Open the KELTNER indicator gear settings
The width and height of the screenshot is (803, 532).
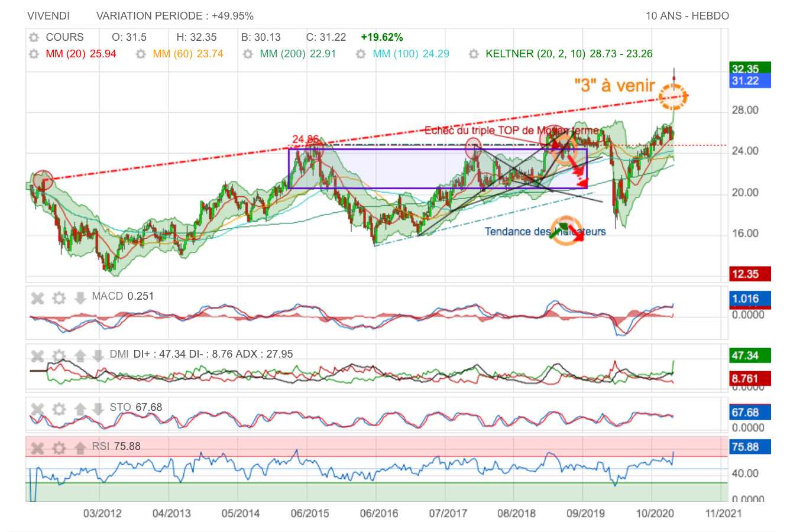coord(474,54)
